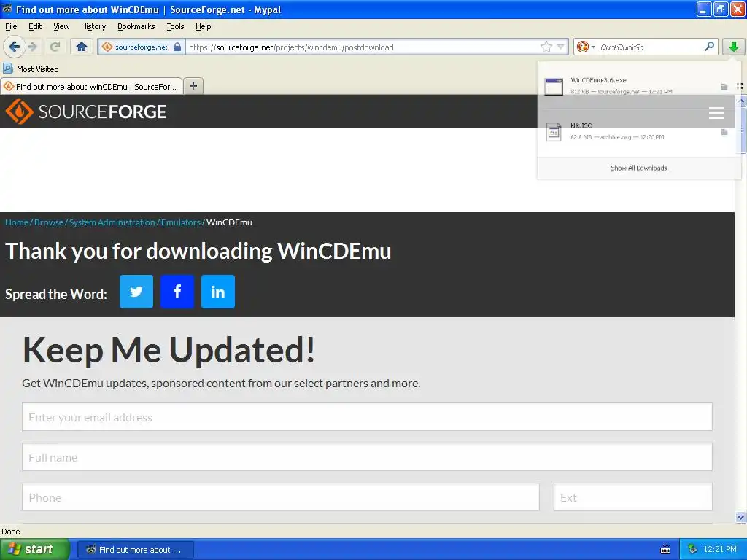747x560 pixels.
Task: Open the URL history dropdown arrow
Action: 561,47
